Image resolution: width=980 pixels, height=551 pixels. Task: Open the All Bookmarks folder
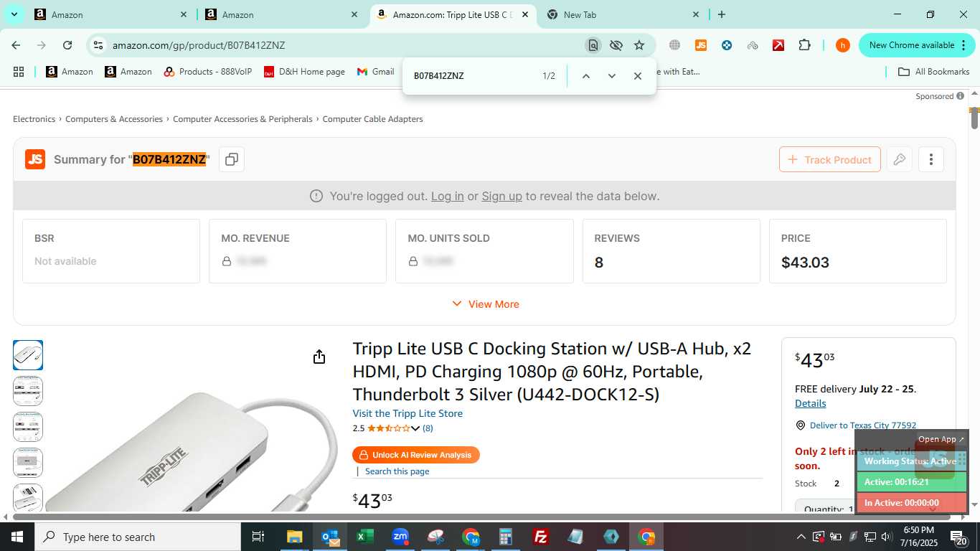[x=934, y=72]
